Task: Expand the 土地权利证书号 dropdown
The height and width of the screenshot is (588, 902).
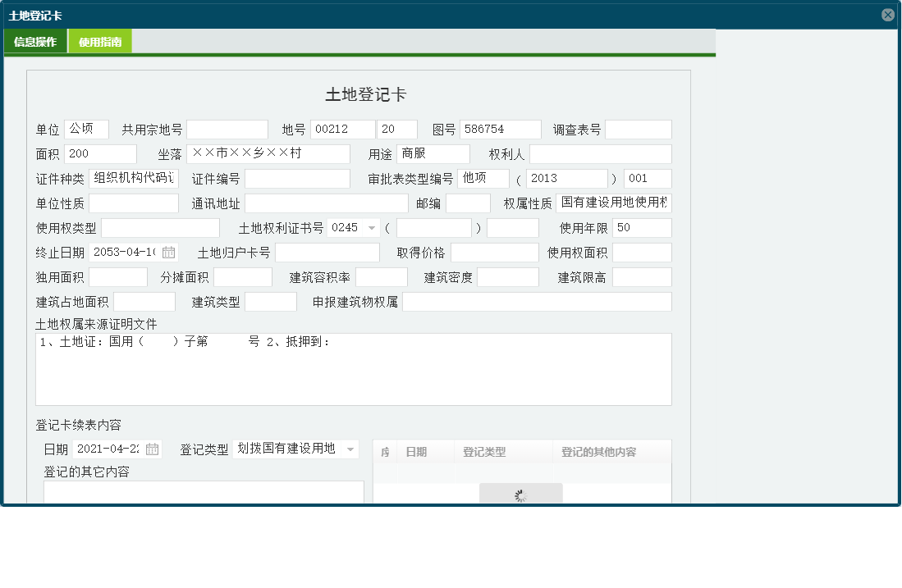Action: click(372, 228)
